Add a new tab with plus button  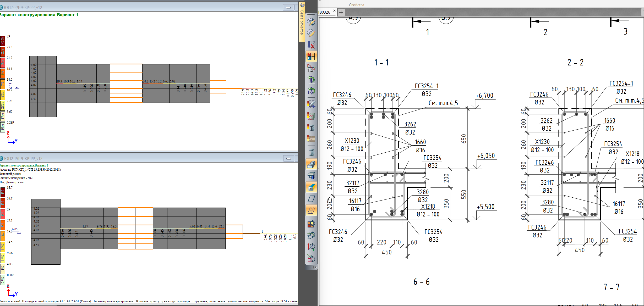341,12
